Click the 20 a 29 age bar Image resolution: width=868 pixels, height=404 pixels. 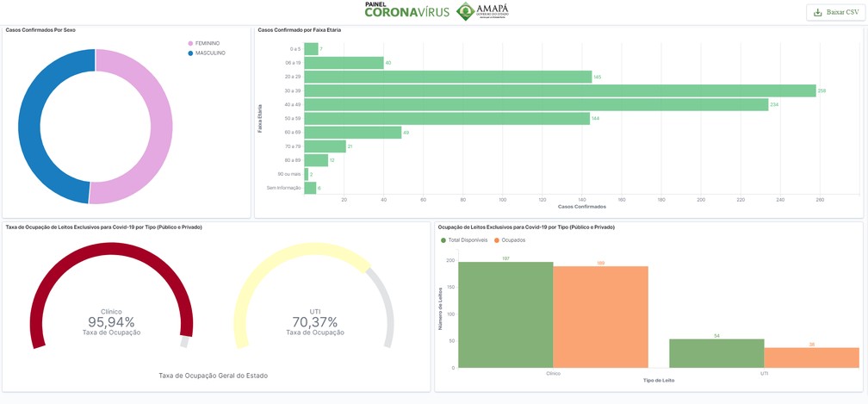tap(448, 77)
